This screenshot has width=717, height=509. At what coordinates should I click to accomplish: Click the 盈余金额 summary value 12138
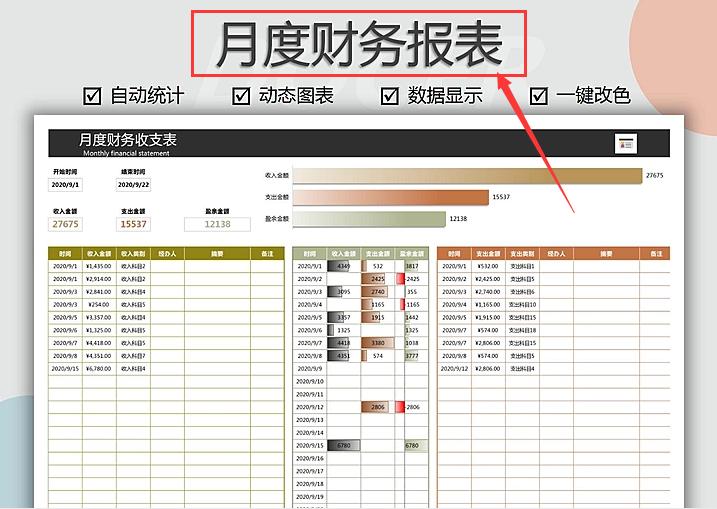(217, 224)
